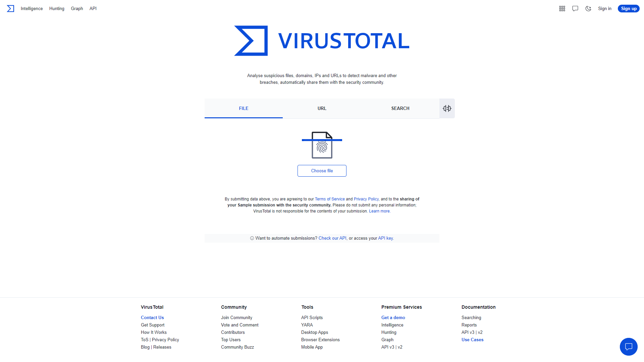Viewport: 644px width, 362px height.
Task: Open Intelligence under Premium Services
Action: click(392, 325)
